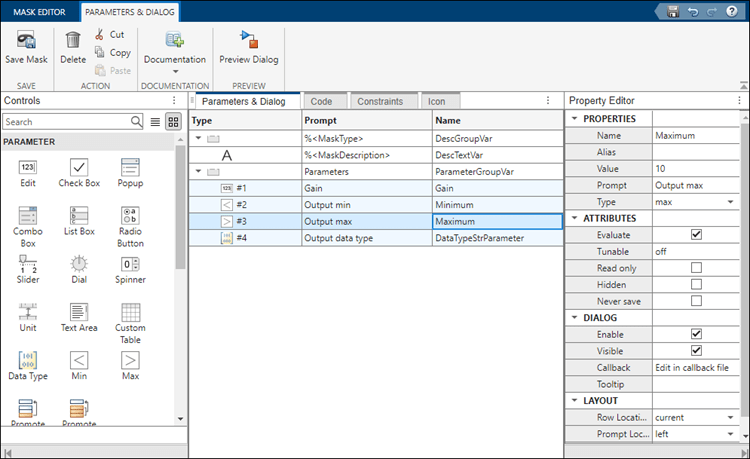Click the Cut scissors icon
The height and width of the screenshot is (459, 750).
tap(101, 34)
